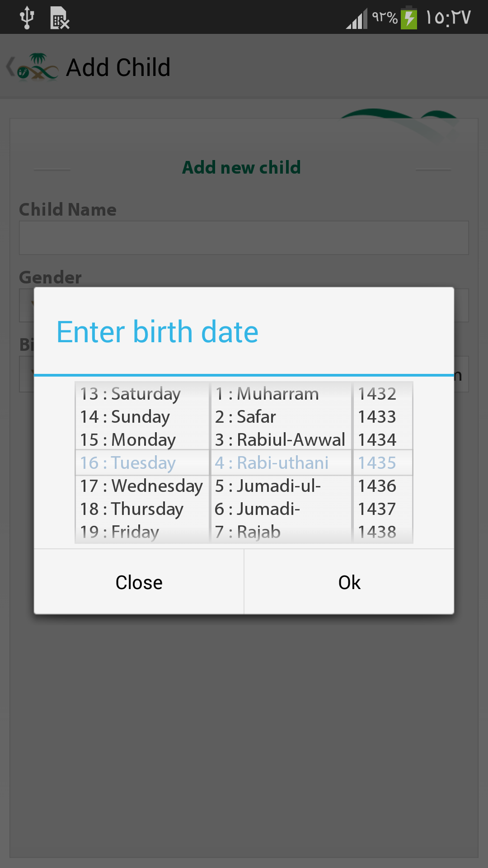The width and height of the screenshot is (488, 868).
Task: Tap the signal strength icon
Action: (357, 18)
